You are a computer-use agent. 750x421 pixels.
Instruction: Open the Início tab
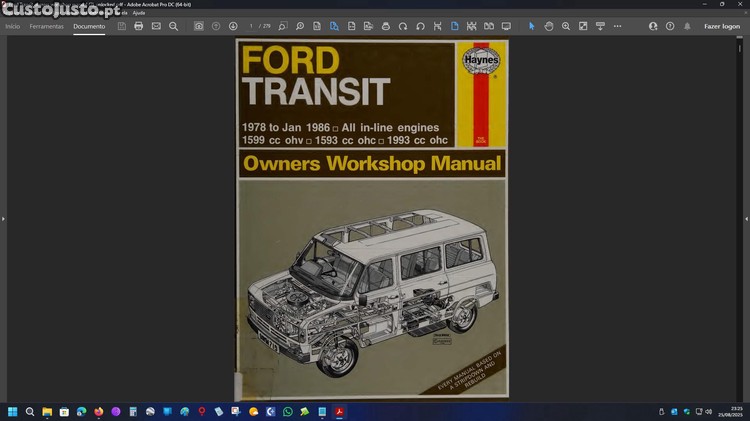pyautogui.click(x=13, y=26)
